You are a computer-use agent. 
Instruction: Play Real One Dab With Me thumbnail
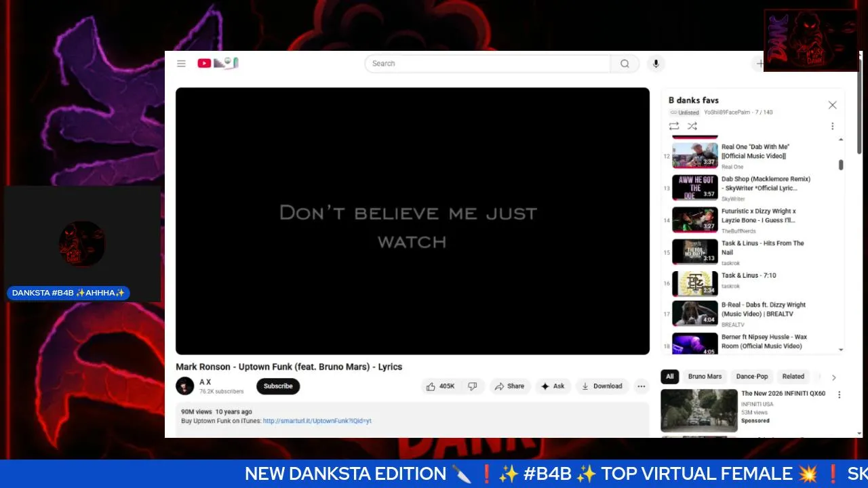(695, 155)
